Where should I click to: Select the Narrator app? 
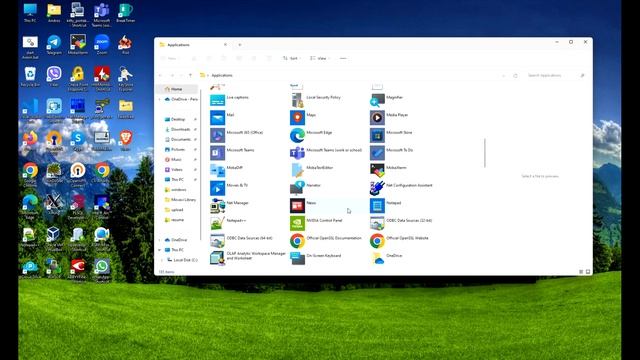(305, 188)
